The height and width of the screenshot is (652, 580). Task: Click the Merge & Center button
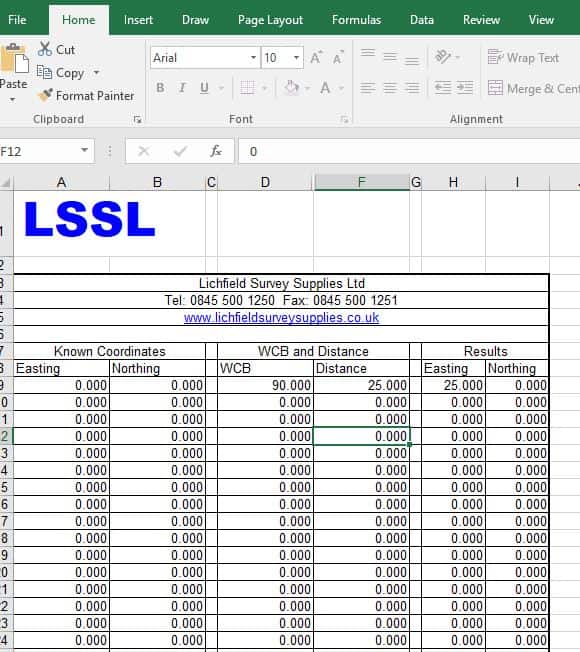[533, 88]
